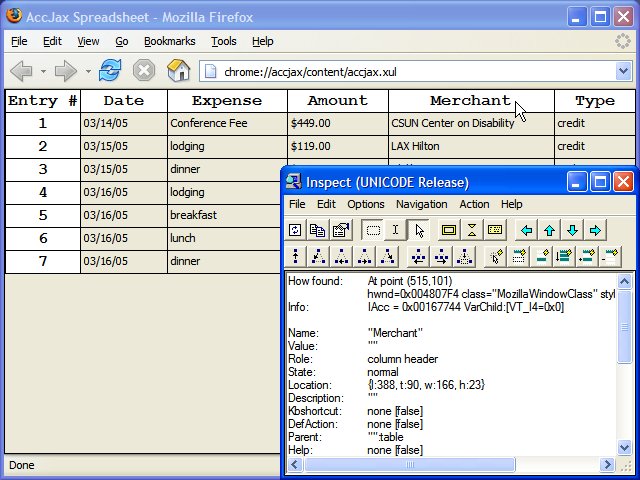Click the blue down arrow navigation icon
The image size is (640, 480).
click(x=572, y=230)
